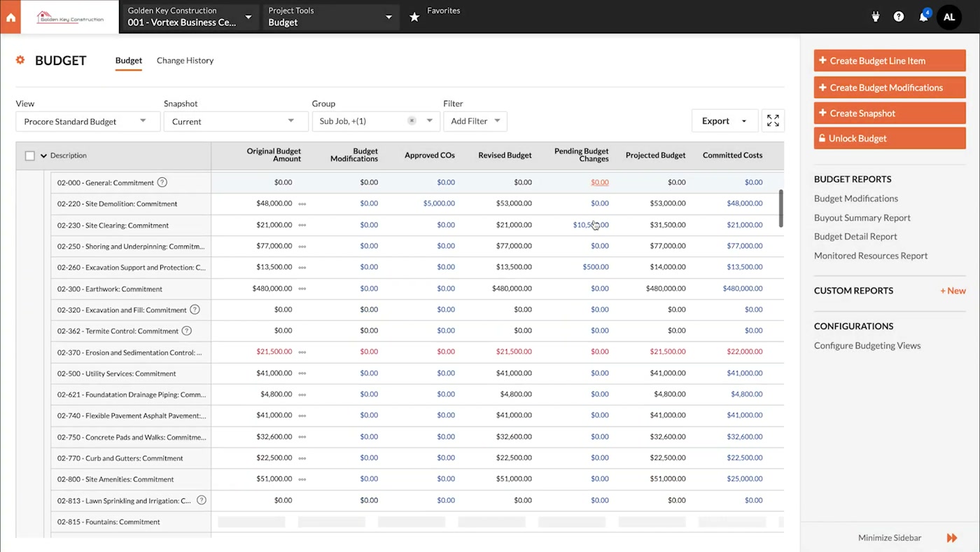Click the double-arrow Minimize Sidebar icon
This screenshot has width=980, height=552.
[x=952, y=538]
